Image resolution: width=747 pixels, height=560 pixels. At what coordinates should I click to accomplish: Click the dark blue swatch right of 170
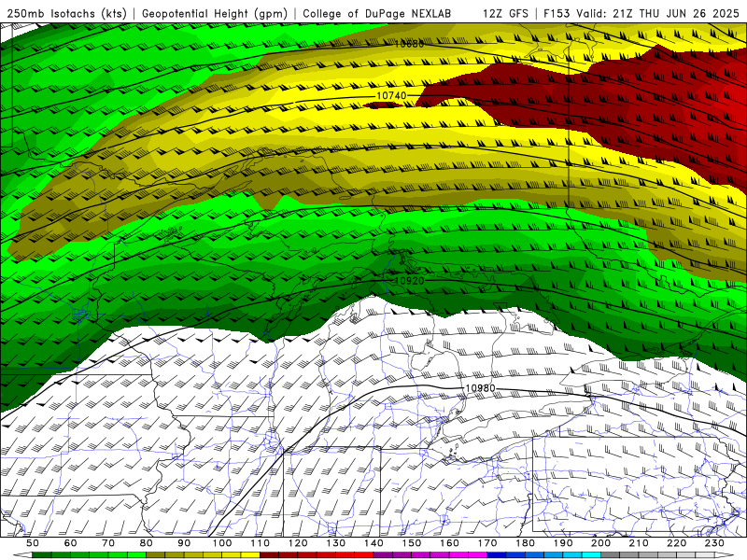click(497, 554)
